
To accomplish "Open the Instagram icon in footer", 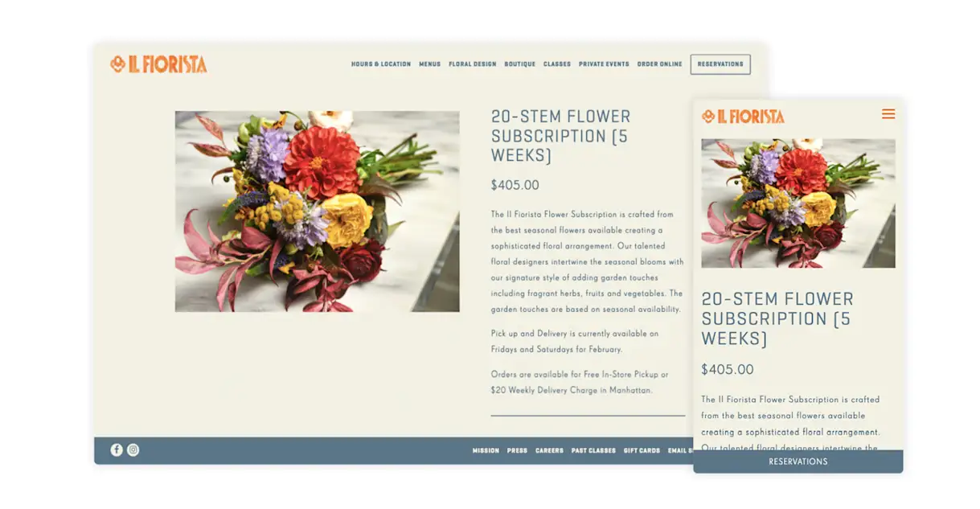I will tap(133, 450).
